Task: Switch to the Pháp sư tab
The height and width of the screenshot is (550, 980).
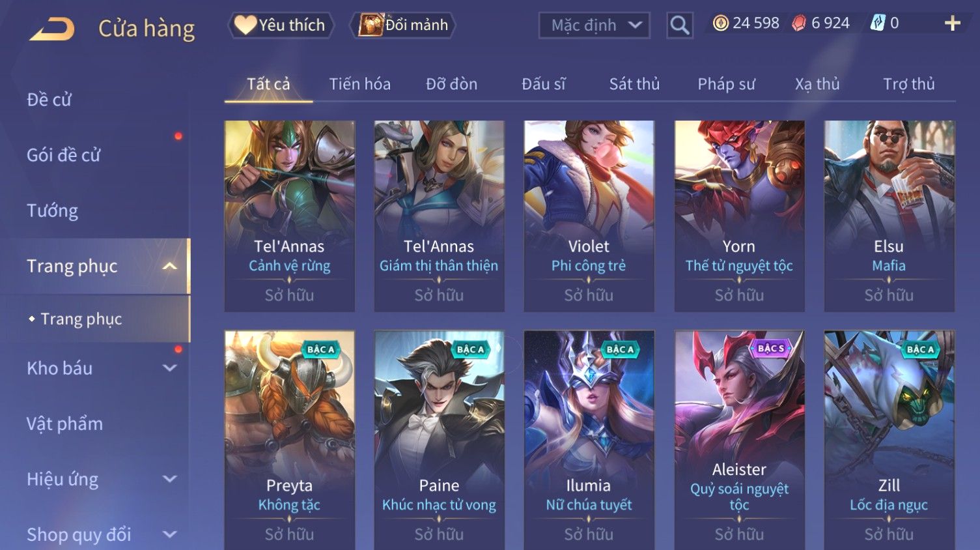Action: pyautogui.click(x=726, y=84)
